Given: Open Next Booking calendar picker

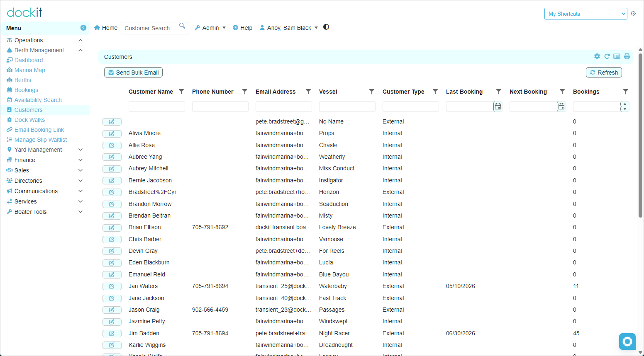Looking at the screenshot, I should [561, 107].
